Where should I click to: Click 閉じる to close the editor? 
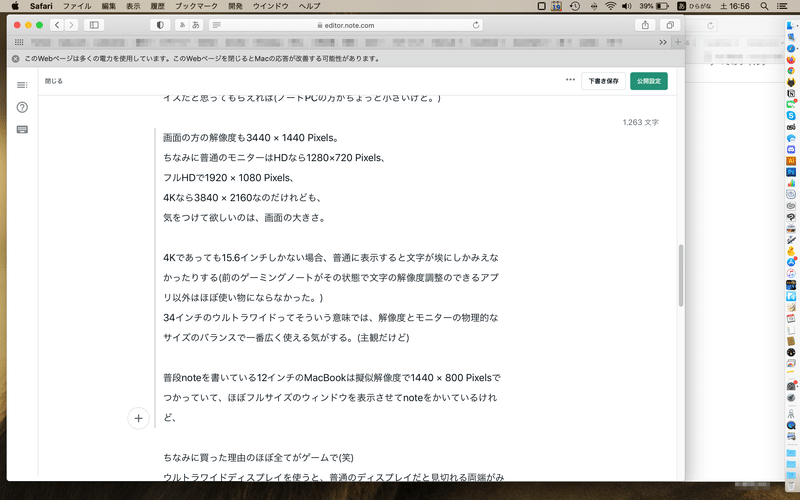pos(54,81)
